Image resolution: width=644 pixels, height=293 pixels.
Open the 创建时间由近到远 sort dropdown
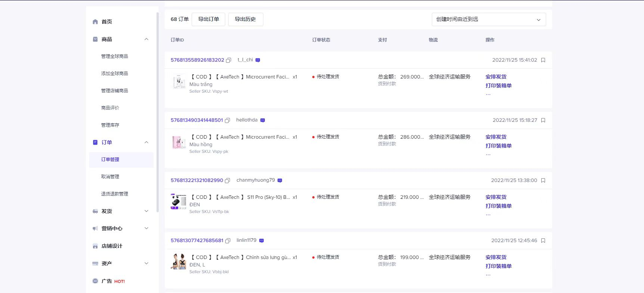[x=489, y=19]
